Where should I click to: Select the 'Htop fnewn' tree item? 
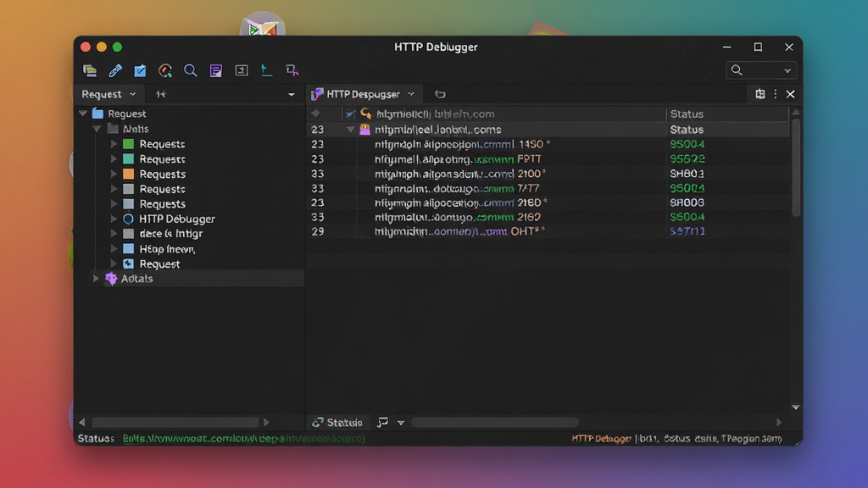tap(167, 249)
